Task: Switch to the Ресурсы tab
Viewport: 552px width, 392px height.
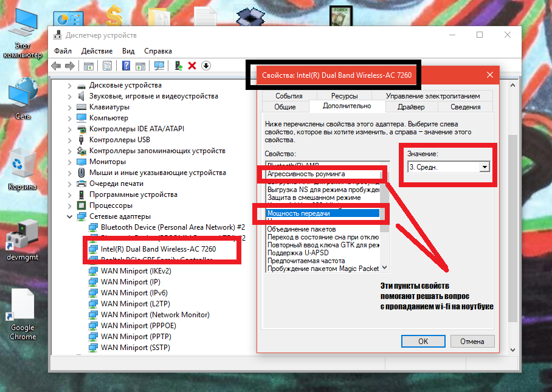Action: coord(344,95)
